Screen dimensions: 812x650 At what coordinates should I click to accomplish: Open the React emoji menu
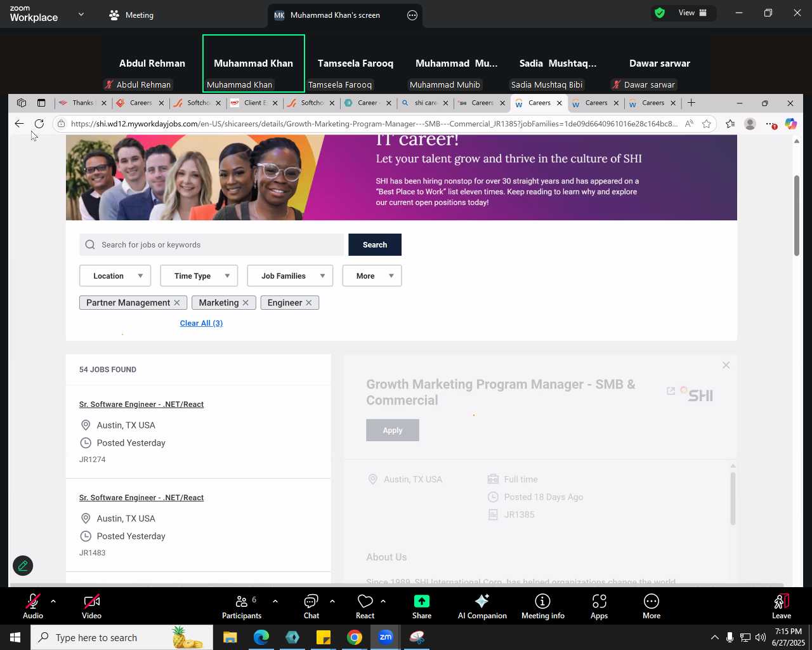(365, 606)
